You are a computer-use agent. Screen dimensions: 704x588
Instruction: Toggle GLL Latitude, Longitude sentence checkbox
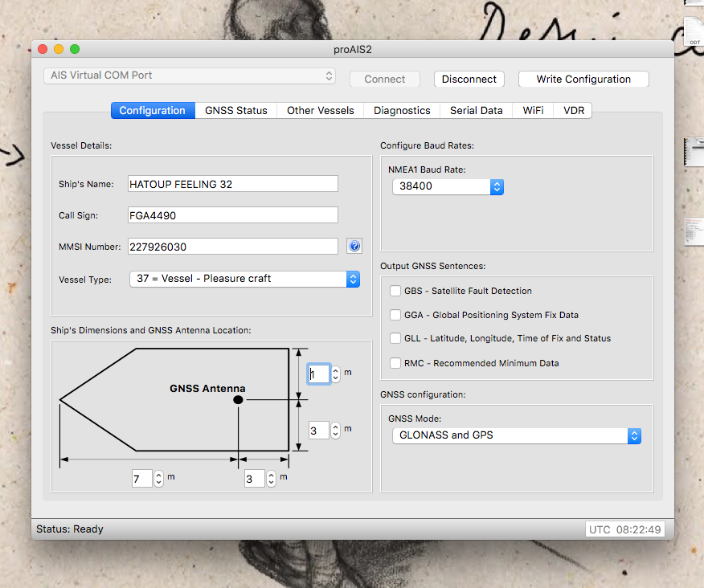coord(395,338)
